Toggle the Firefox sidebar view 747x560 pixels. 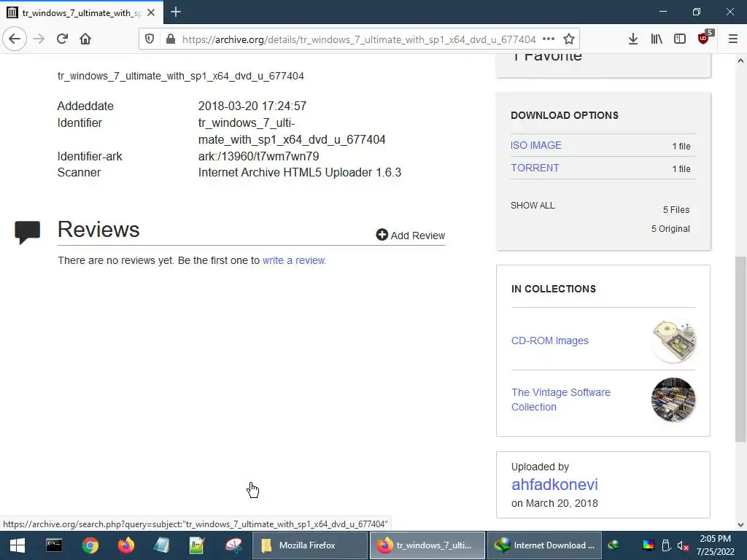coord(680,39)
